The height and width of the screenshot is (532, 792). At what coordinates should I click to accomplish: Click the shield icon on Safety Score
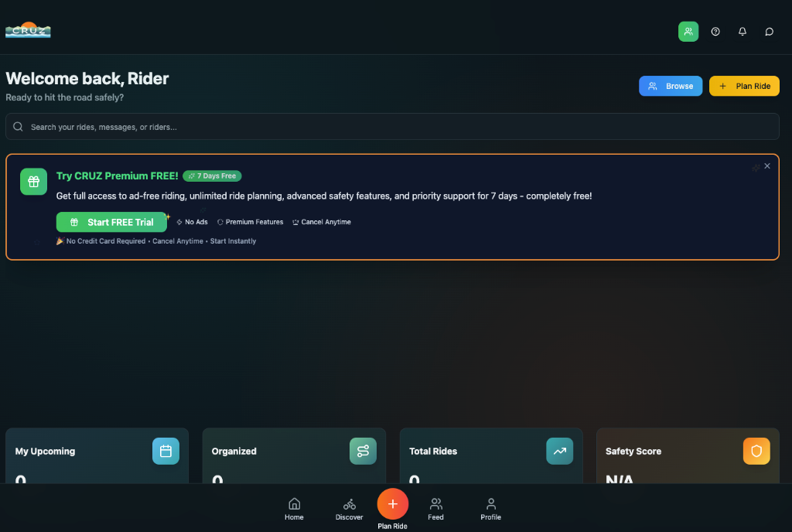pyautogui.click(x=756, y=452)
